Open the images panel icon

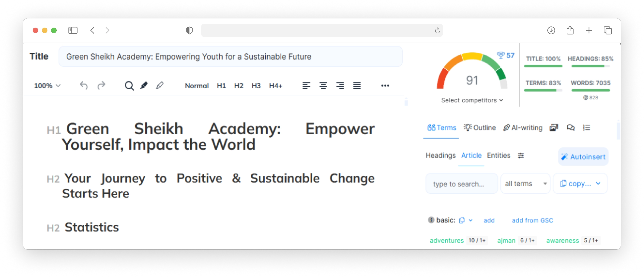(x=554, y=127)
